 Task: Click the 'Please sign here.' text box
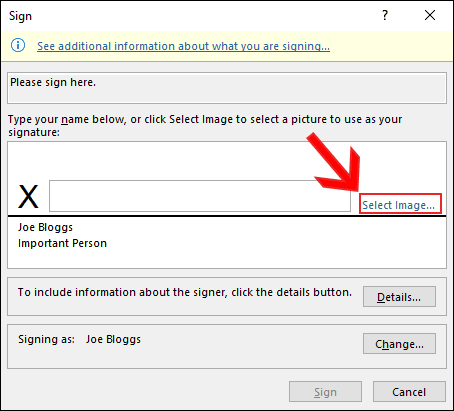tap(227, 88)
